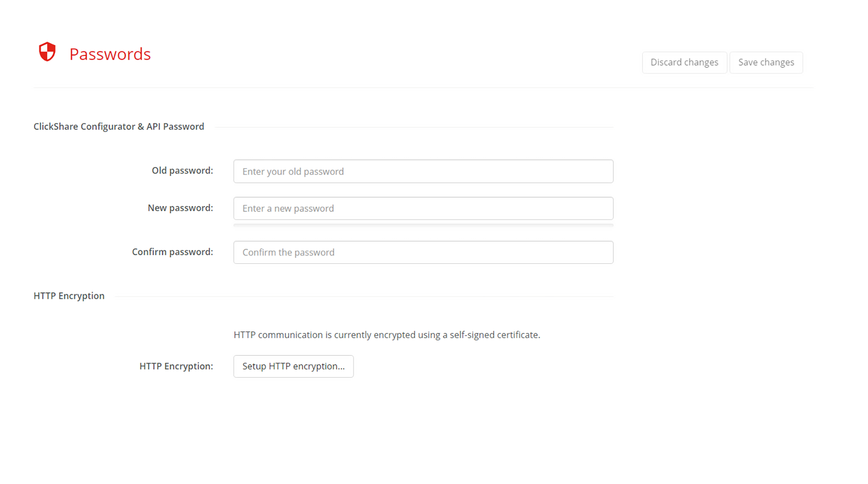Click empty area right of Confirm password field
The image size is (868, 484).
point(713,252)
